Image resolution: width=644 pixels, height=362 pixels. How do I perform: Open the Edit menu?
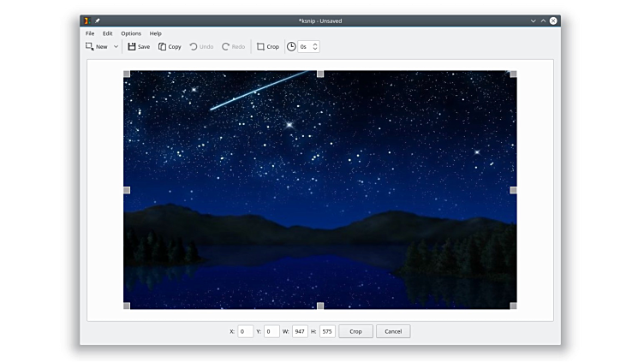[108, 33]
